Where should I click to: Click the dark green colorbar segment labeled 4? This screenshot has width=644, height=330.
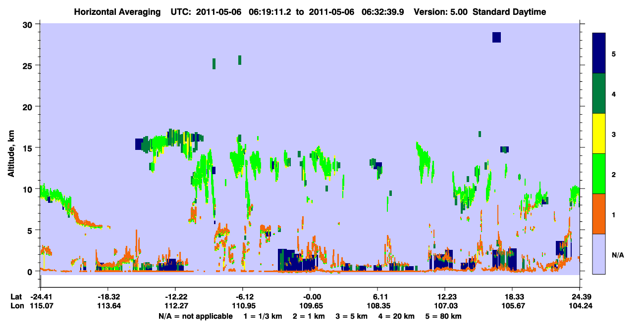[599, 94]
